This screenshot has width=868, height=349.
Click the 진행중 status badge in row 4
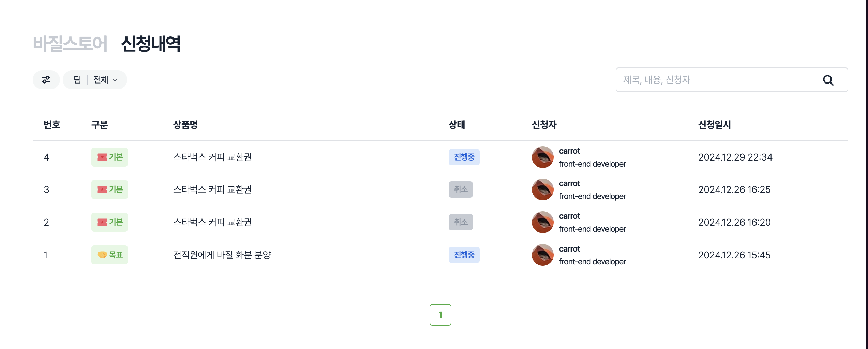(464, 157)
